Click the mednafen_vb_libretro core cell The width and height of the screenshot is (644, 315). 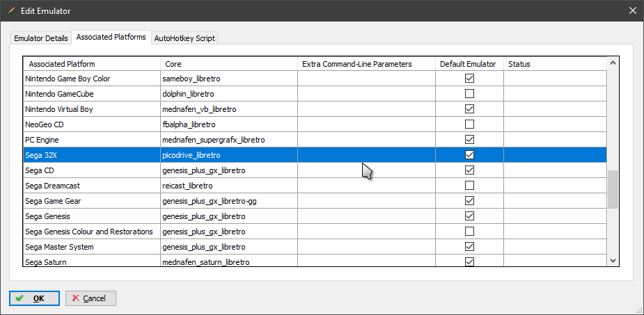tap(229, 109)
